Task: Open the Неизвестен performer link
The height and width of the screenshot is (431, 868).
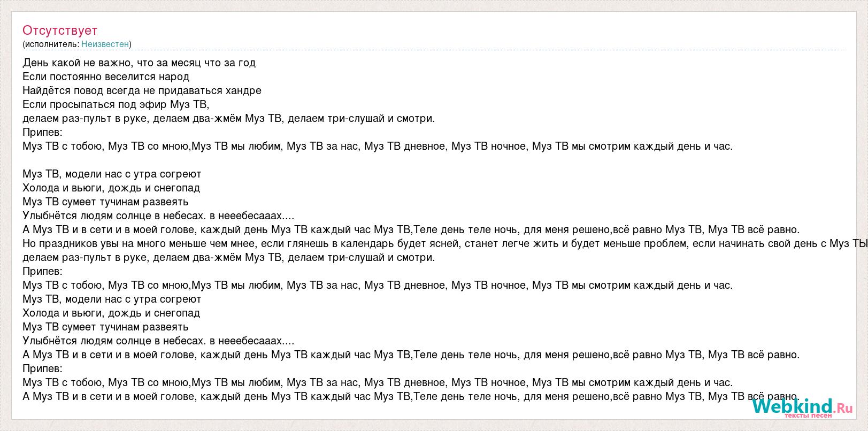Action: [105, 44]
